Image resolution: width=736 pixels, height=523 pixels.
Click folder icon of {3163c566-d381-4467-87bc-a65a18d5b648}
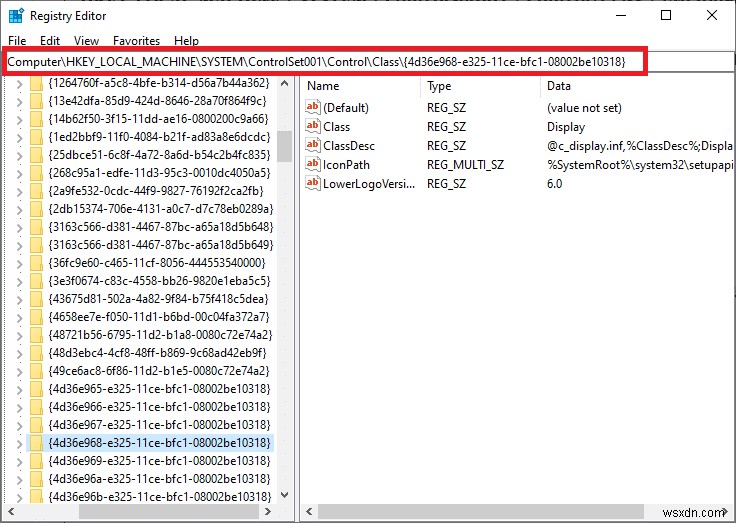(36, 227)
